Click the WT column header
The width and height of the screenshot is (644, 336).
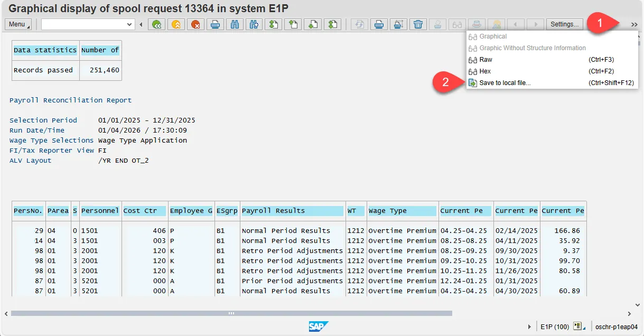(356, 211)
